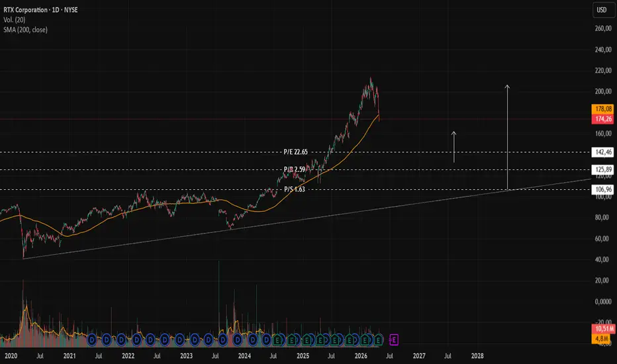Screen dimensions: 617x364
Task: Click the 2027 label on time axis
Action: click(419, 356)
